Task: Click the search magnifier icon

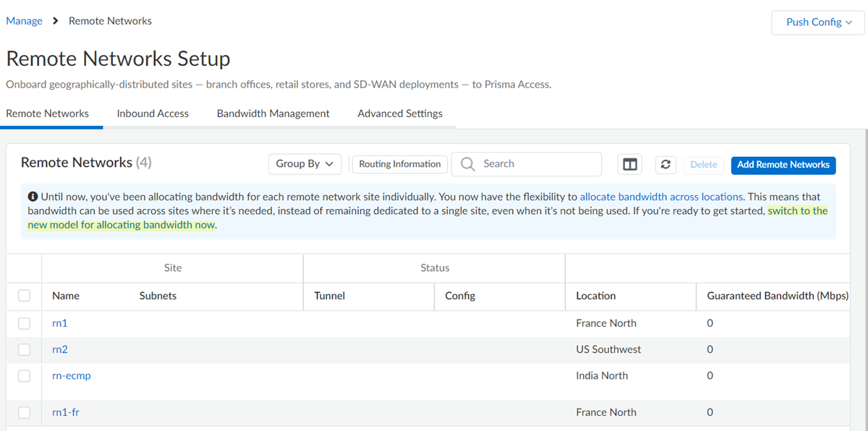Action: (x=467, y=164)
